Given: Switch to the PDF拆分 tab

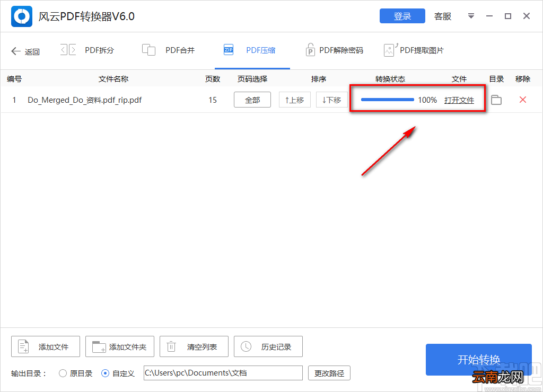Looking at the screenshot, I should coord(99,50).
